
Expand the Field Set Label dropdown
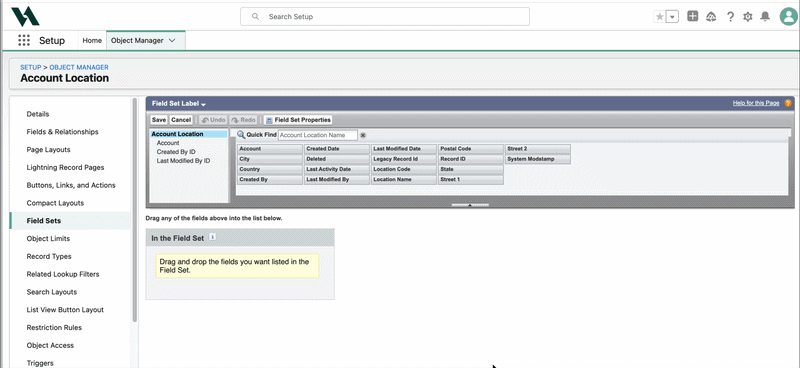(179, 104)
